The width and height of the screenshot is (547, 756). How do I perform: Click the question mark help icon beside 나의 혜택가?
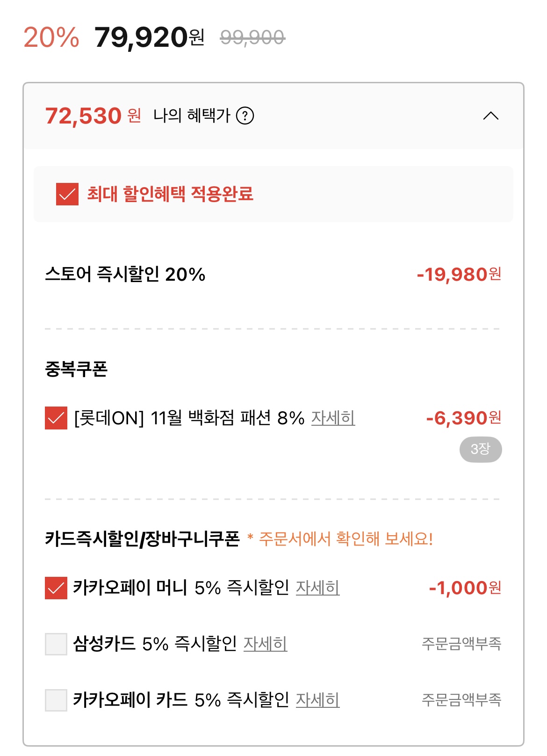click(x=245, y=116)
